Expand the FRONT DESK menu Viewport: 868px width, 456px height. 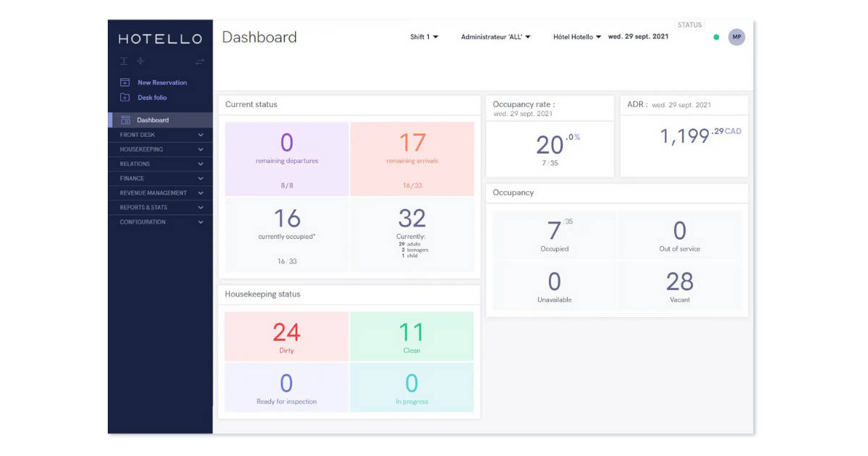coord(159,135)
